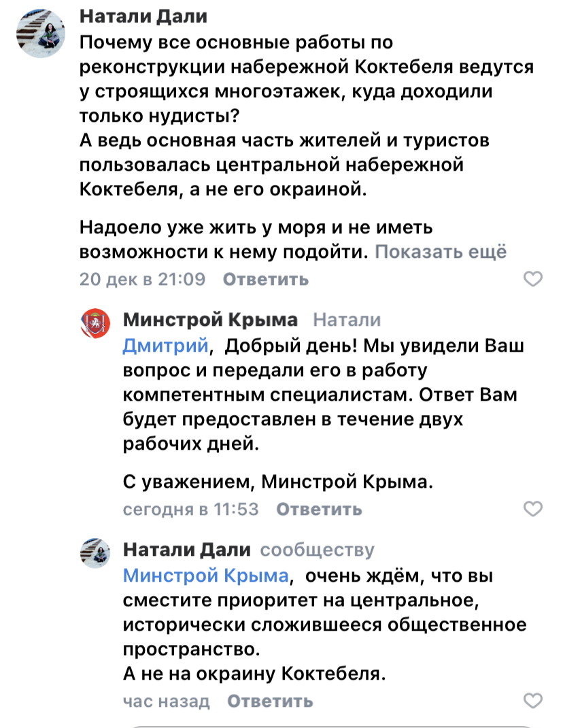Open Натали Дали's small avatar in reply
The height and width of the screenshot is (728, 563).
[95, 553]
